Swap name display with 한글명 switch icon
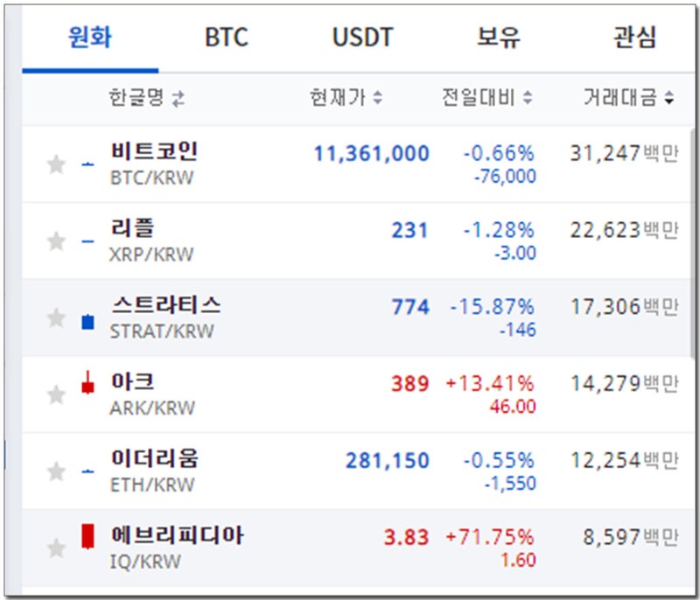This screenshot has height=600, width=700. pyautogui.click(x=178, y=99)
